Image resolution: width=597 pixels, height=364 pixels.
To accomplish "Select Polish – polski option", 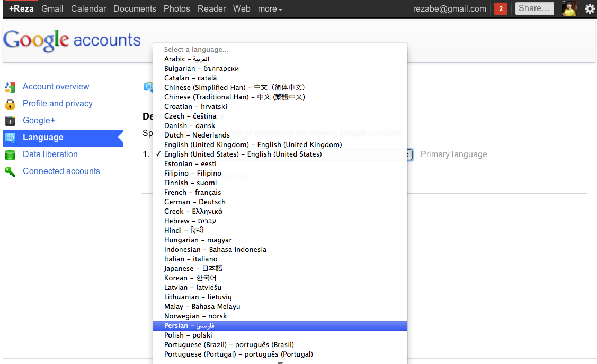I will pos(280,335).
